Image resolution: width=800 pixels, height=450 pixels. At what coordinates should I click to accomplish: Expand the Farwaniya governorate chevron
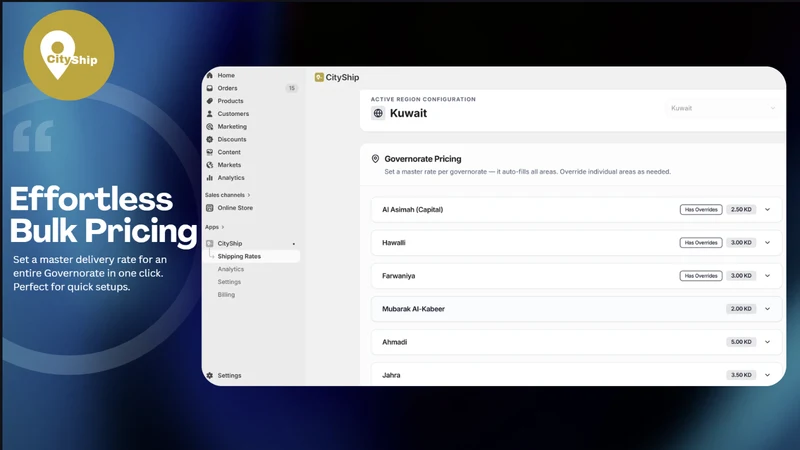tap(767, 276)
